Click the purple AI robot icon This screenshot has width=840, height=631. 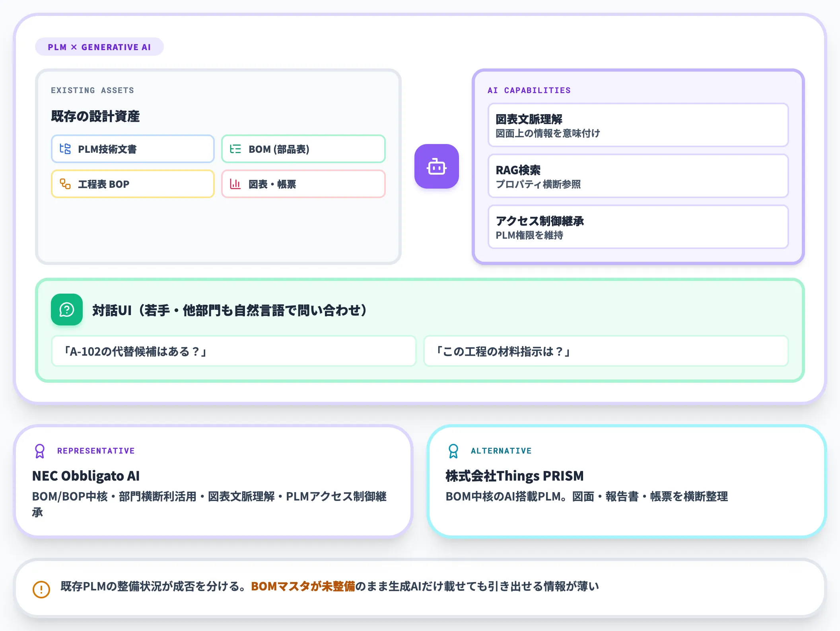[x=436, y=166]
